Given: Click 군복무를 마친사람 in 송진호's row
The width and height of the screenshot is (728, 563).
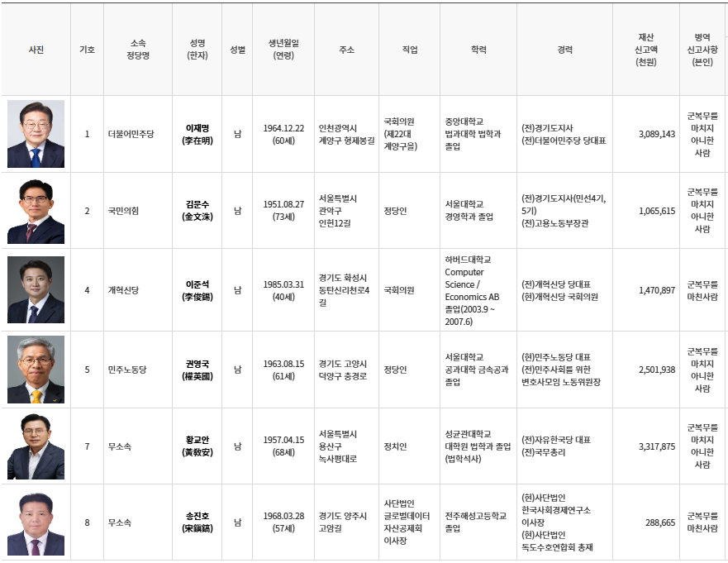Looking at the screenshot, I should (702, 522).
